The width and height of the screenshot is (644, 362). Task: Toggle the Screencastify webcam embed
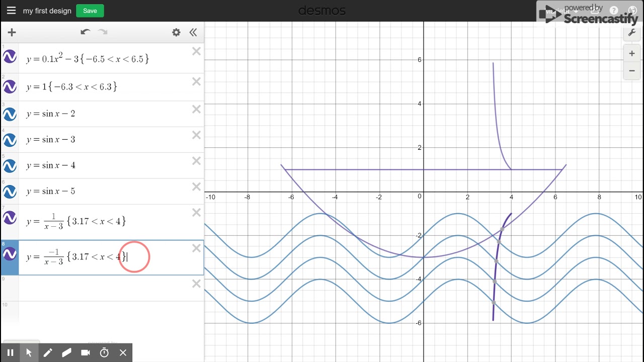tap(86, 353)
